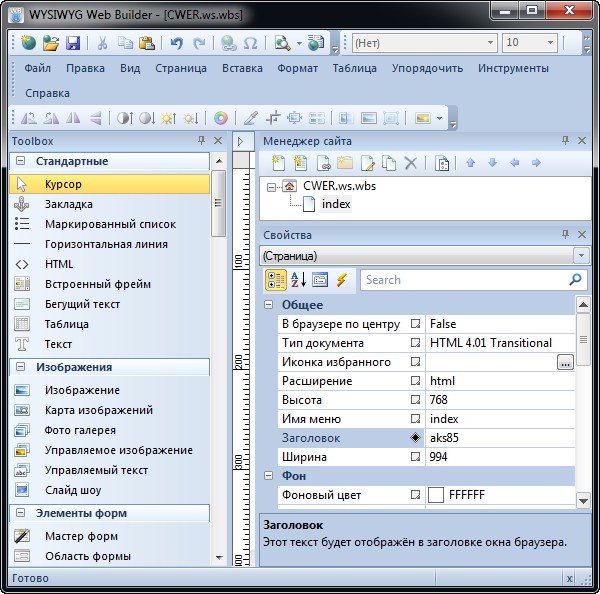
Task: Click the Crop image tool icon
Action: coord(273,118)
